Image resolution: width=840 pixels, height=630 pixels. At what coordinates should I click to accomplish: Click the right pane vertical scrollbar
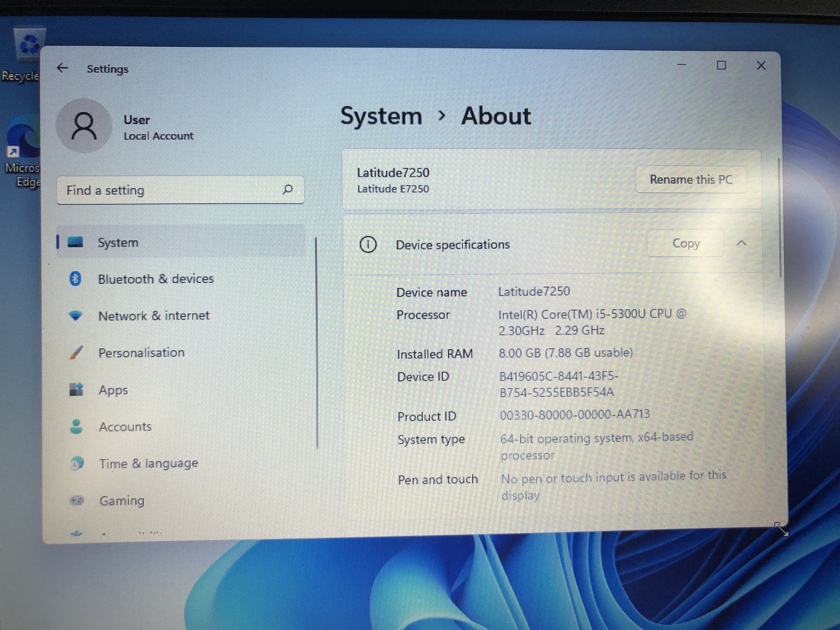(780, 218)
